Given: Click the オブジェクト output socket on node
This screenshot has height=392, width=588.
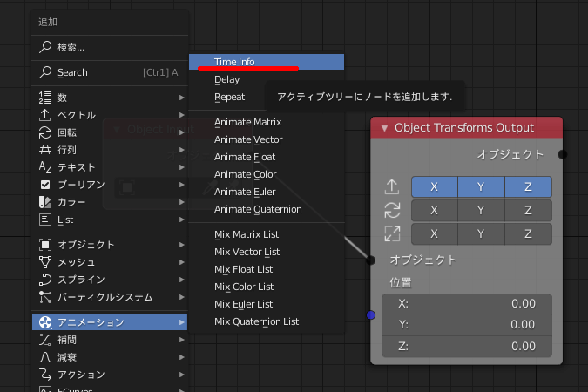Looking at the screenshot, I should [562, 154].
